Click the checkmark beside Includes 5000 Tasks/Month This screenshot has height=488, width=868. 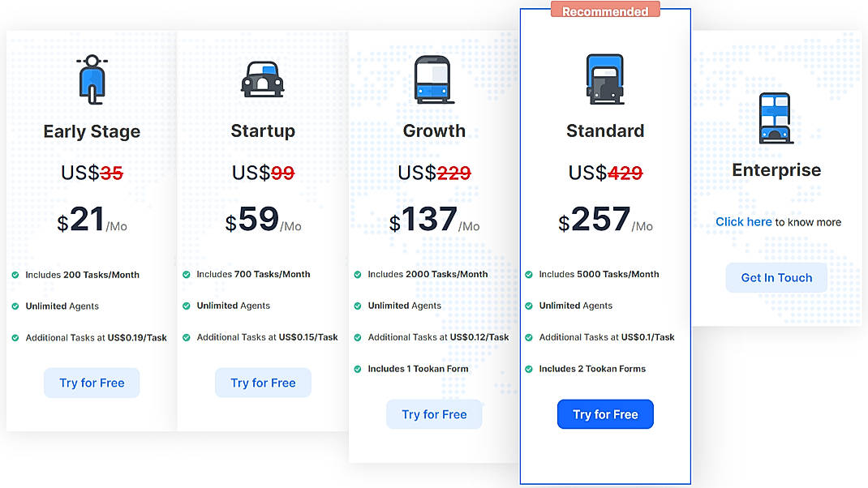531,274
